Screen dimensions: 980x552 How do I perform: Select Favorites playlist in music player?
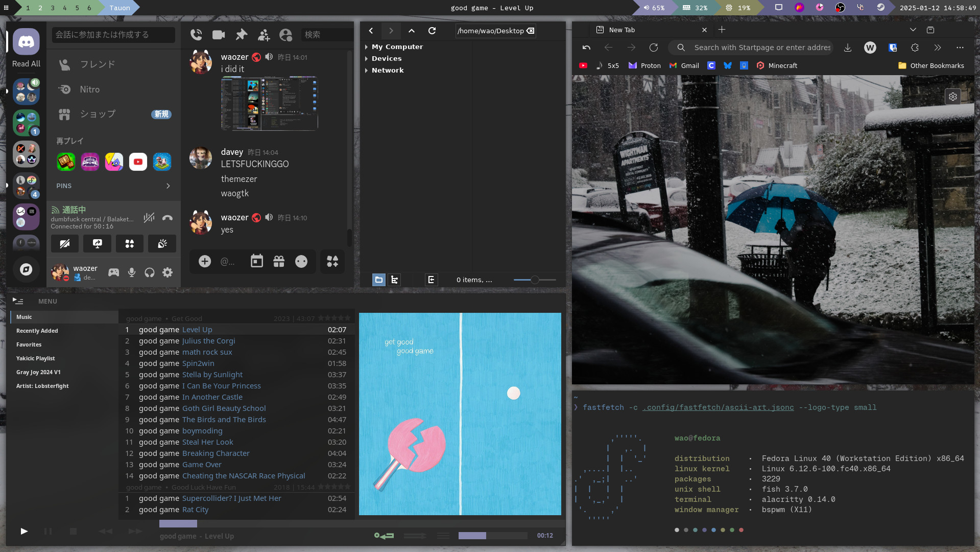(64, 344)
